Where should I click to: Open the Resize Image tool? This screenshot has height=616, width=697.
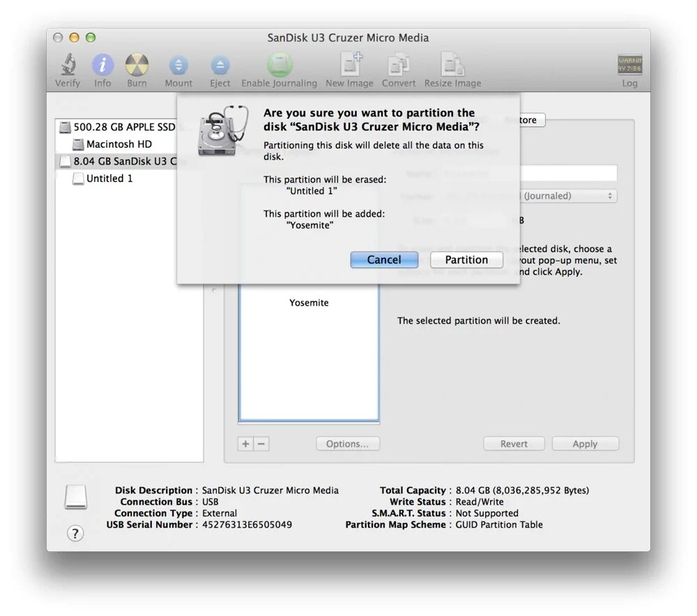pos(452,64)
